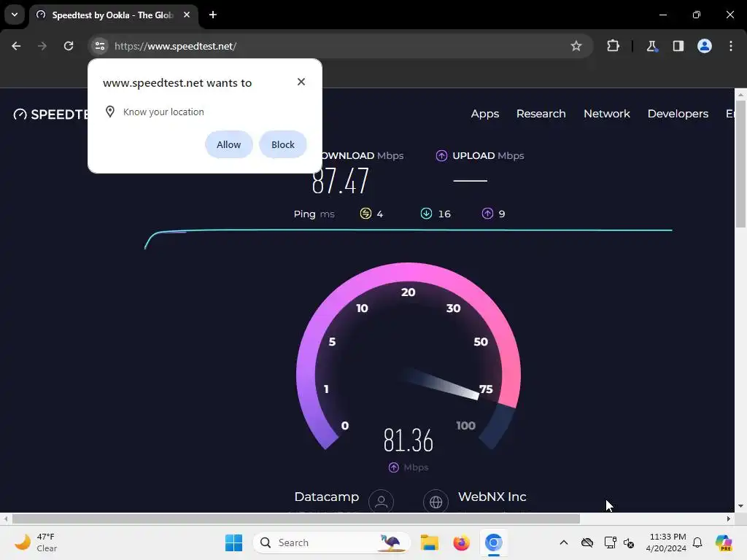The width and height of the screenshot is (747, 560).
Task: Click the idle ping icon showing 4
Action: point(365,214)
